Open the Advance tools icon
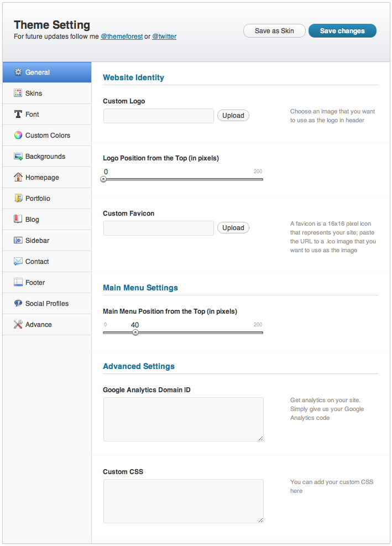This screenshot has width=392, height=546. (18, 324)
